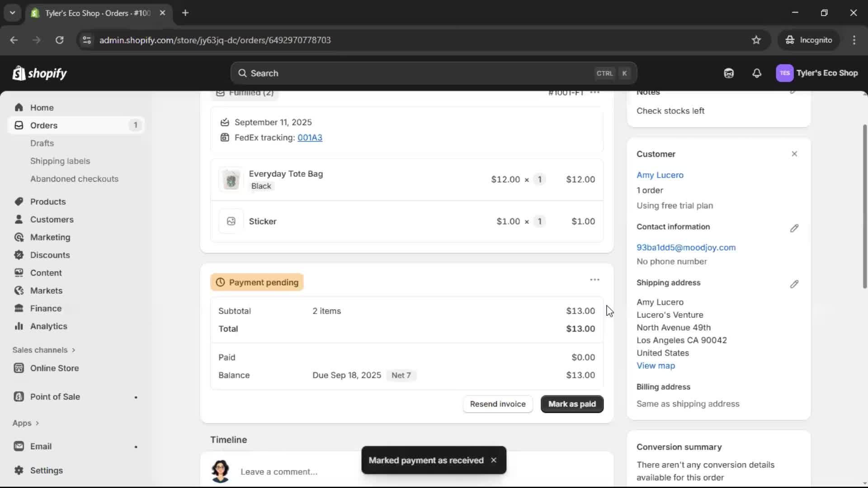Open payment section overflow menu dots
Screen dimensions: 868x488
[595, 279]
